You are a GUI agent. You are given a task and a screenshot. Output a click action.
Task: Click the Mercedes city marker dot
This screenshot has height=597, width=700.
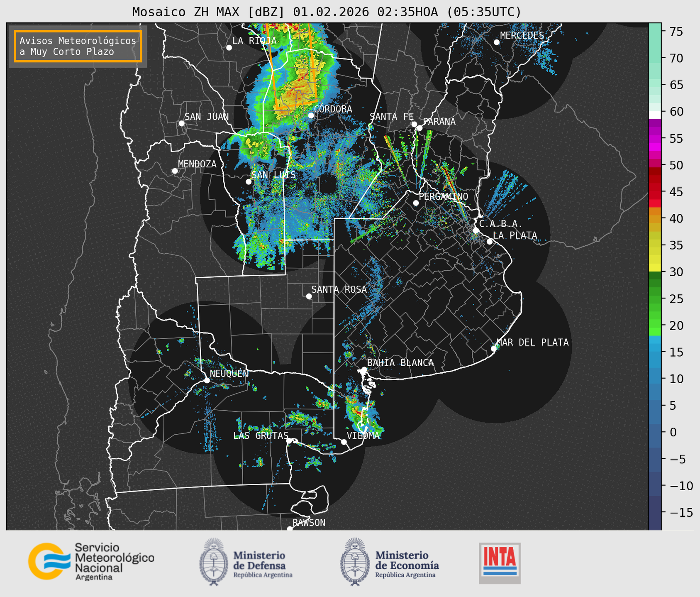pos(496,42)
